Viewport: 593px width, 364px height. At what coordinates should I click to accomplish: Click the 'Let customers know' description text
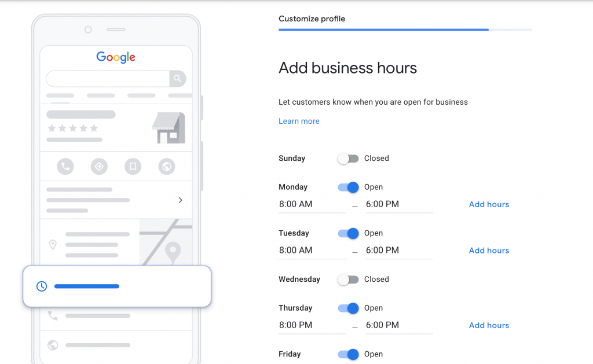click(x=373, y=102)
